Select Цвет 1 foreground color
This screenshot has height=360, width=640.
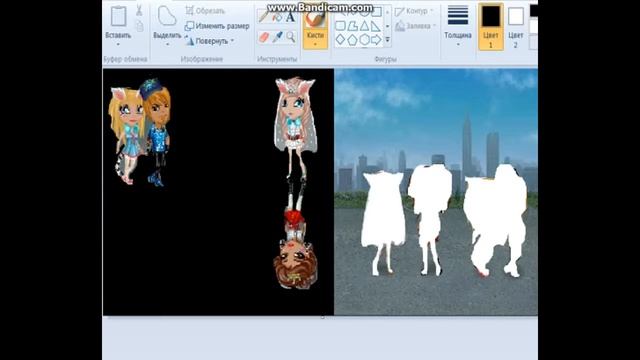click(491, 26)
